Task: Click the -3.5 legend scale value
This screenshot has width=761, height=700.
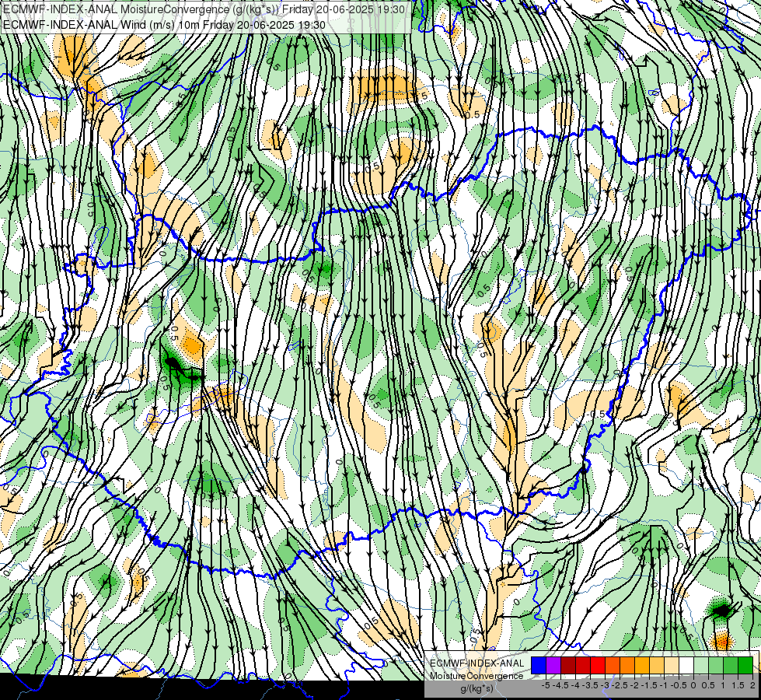Action: [x=590, y=685]
